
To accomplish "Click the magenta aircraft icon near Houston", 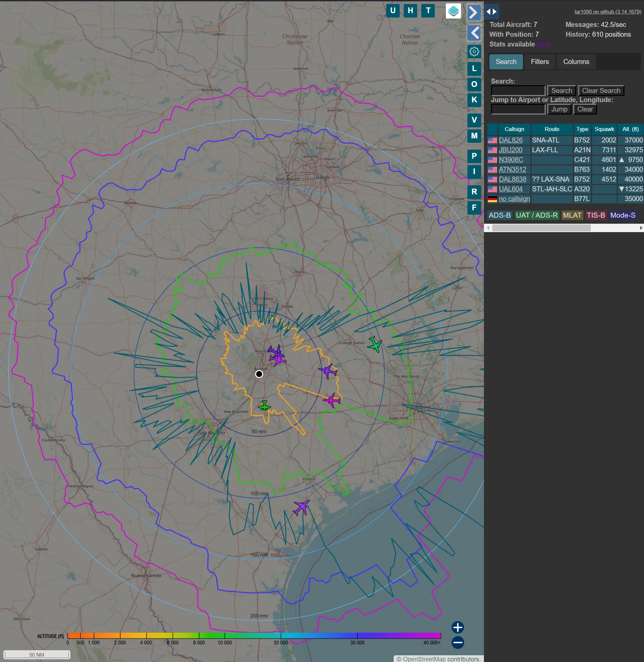I will [332, 400].
